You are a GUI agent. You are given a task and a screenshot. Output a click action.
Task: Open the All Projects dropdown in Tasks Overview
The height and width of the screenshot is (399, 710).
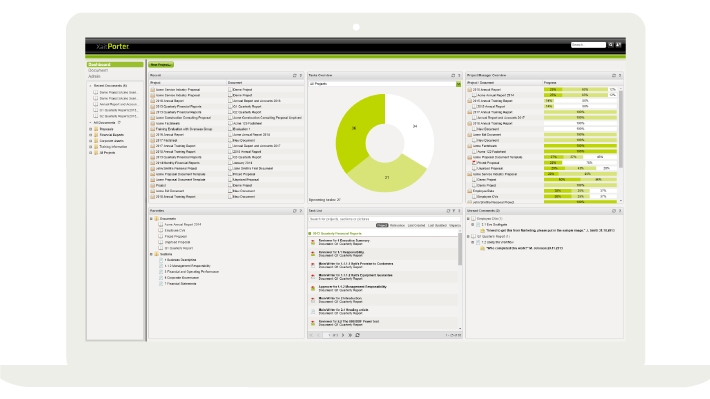pos(458,84)
